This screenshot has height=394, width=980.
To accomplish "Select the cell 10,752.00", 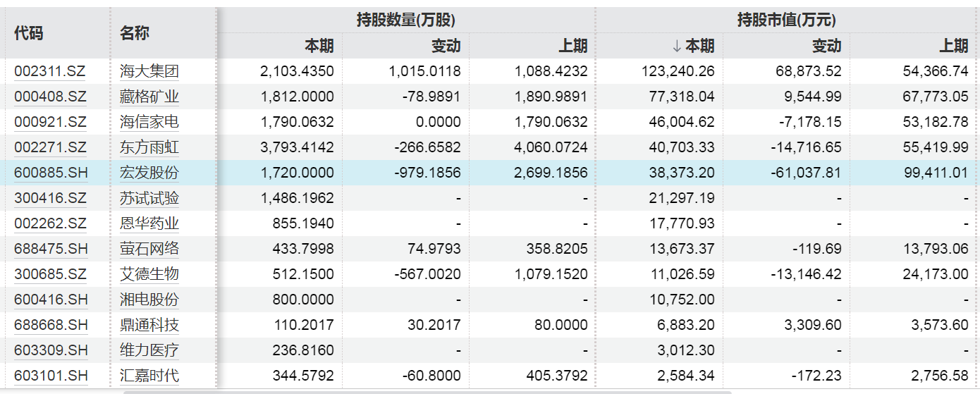I will (682, 300).
